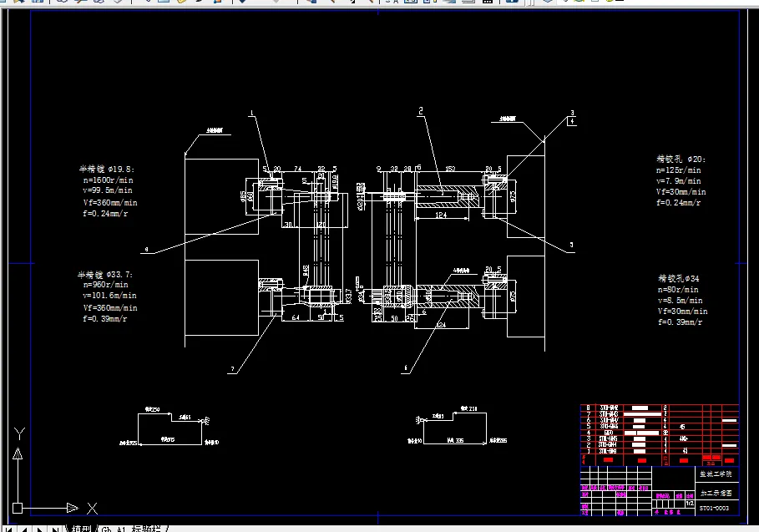Open the Gb A1 标题栏 layout tab
Viewport: 759px width, 532px height.
pyautogui.click(x=131, y=529)
